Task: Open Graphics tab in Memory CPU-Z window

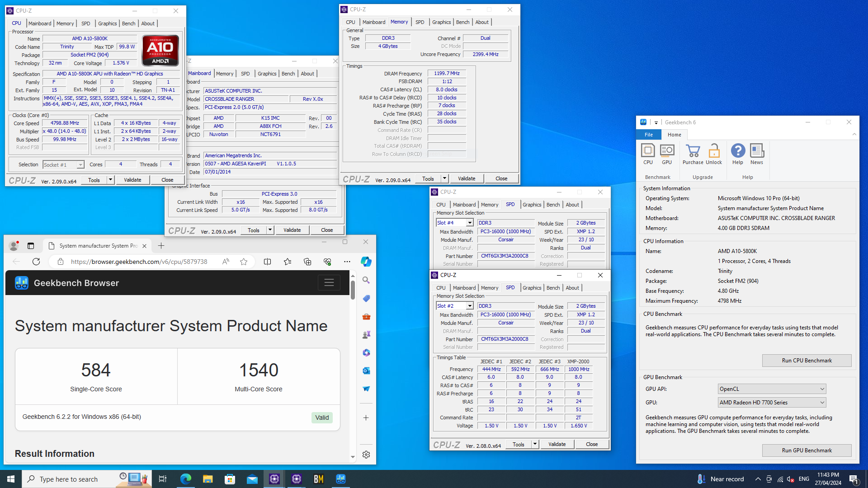Action: click(441, 22)
